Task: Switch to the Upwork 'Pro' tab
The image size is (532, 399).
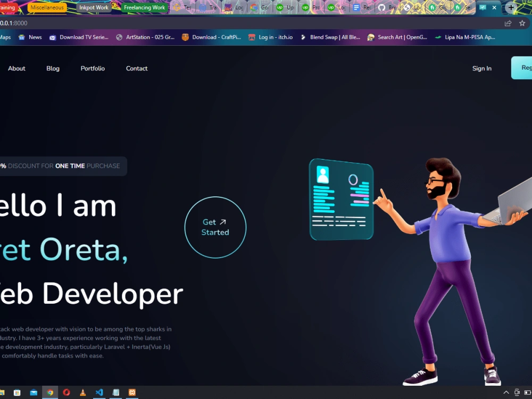Action: click(311, 7)
